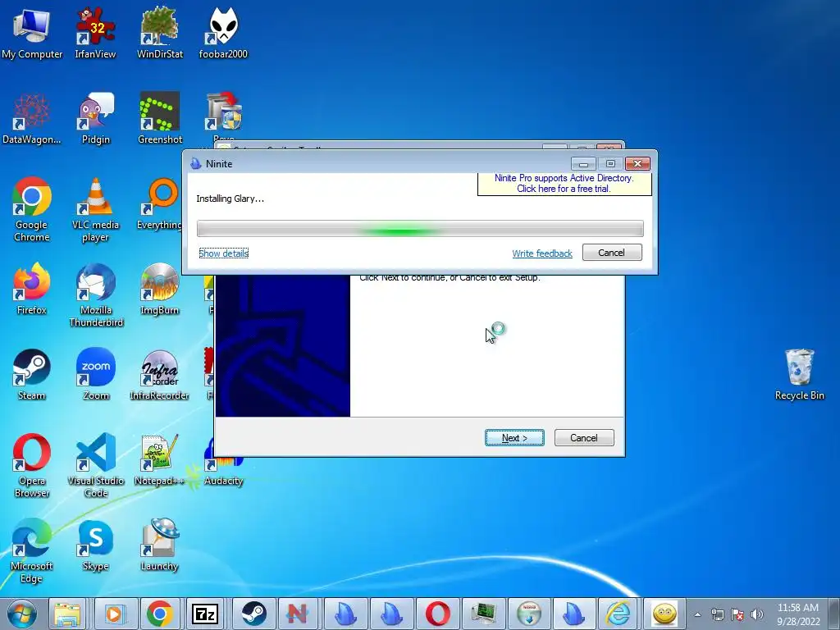840x630 pixels.
Task: Show hidden system tray icons
Action: 697,614
